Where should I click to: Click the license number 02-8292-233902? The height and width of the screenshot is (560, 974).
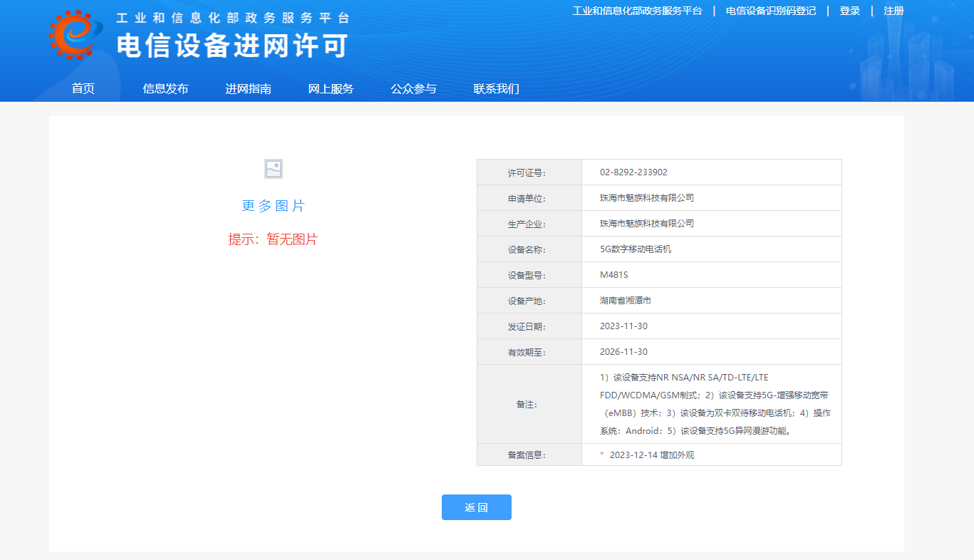click(x=633, y=172)
